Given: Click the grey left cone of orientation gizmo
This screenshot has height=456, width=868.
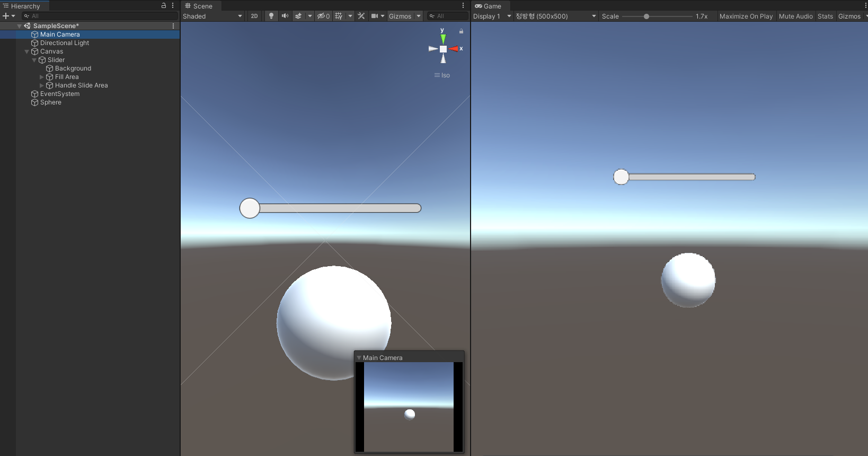Looking at the screenshot, I should click(433, 49).
